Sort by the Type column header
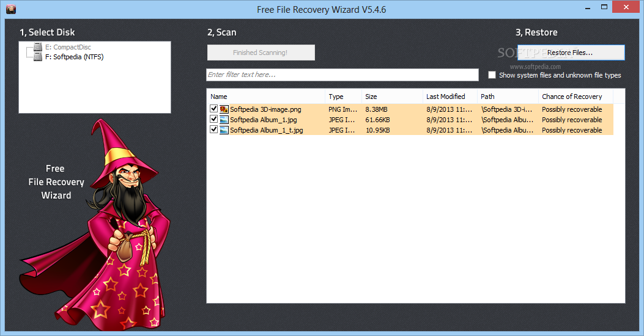The width and height of the screenshot is (644, 336). (x=343, y=97)
